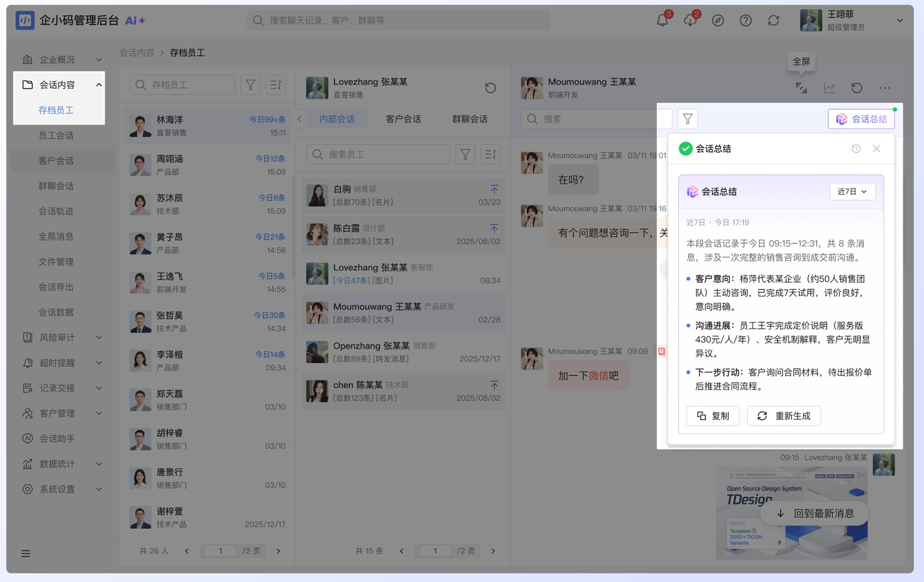The height and width of the screenshot is (582, 924).
Task: Open summary history clock icon
Action: [856, 149]
